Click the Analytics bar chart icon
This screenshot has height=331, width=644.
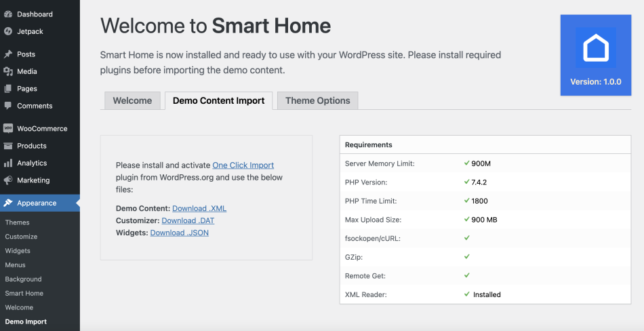8,163
